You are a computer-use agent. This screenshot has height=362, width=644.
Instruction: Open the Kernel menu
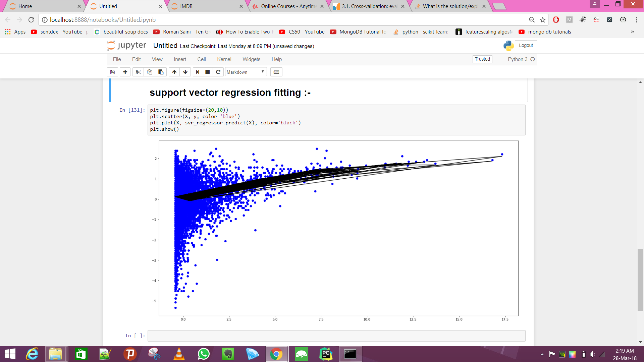point(224,59)
